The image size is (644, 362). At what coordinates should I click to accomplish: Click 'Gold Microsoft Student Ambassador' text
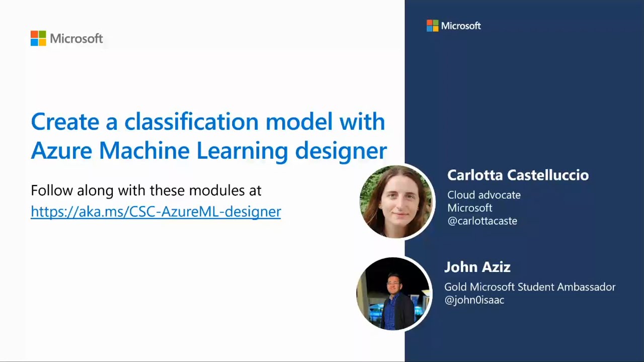point(530,287)
